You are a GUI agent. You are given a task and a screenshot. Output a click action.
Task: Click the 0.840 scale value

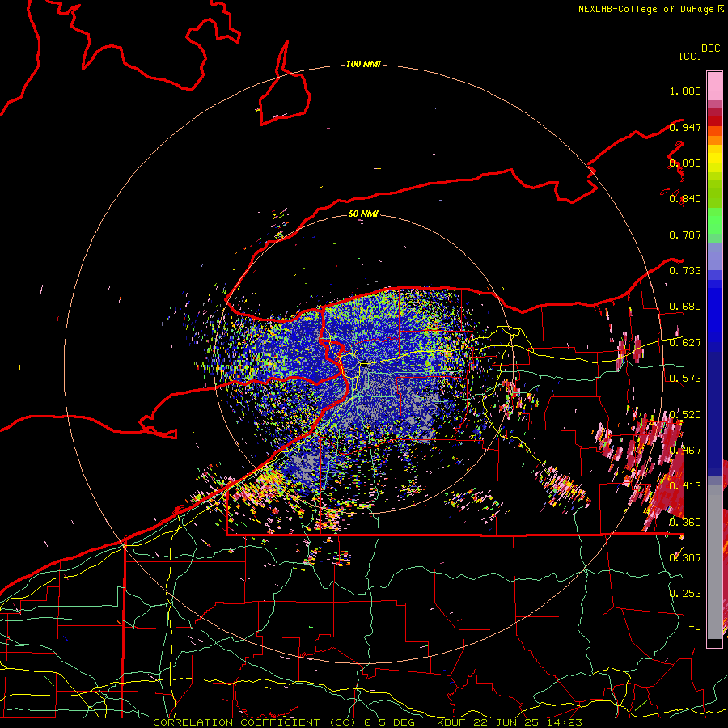pyautogui.click(x=685, y=199)
